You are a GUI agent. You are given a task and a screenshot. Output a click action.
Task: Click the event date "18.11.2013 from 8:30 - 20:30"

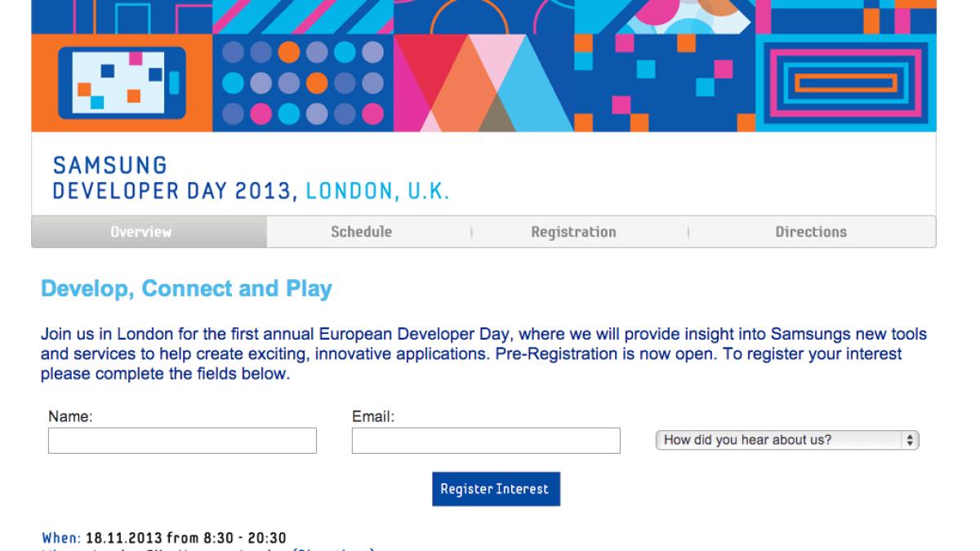coord(186,538)
